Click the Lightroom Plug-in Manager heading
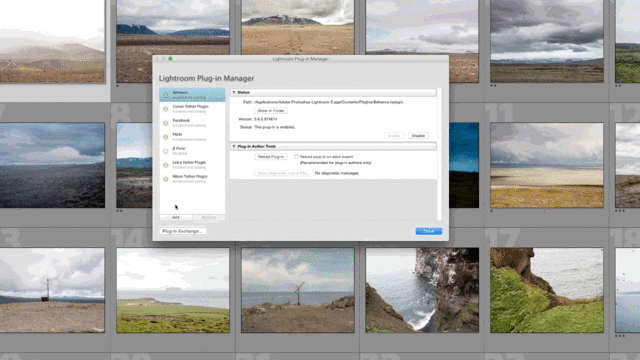Viewport: 640px width, 360px height. coord(206,78)
